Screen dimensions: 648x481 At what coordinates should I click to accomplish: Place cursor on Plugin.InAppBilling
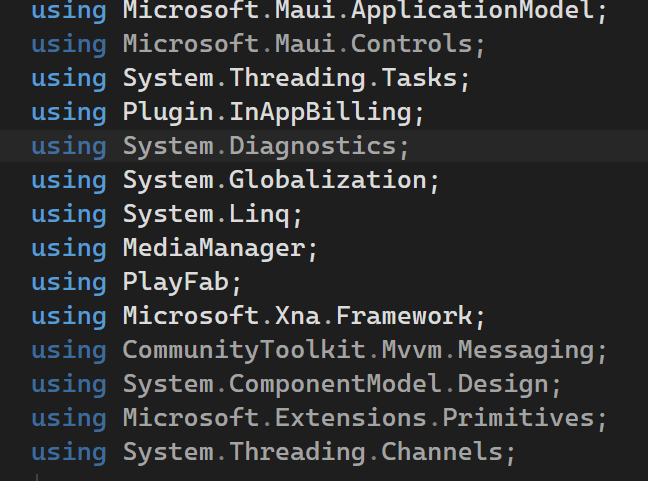pos(267,112)
